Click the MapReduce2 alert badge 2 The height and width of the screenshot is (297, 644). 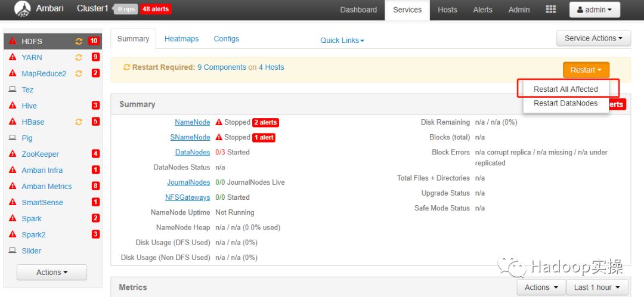coord(95,73)
